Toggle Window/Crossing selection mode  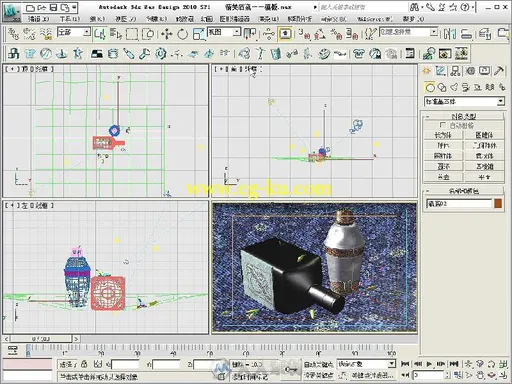[x=148, y=34]
